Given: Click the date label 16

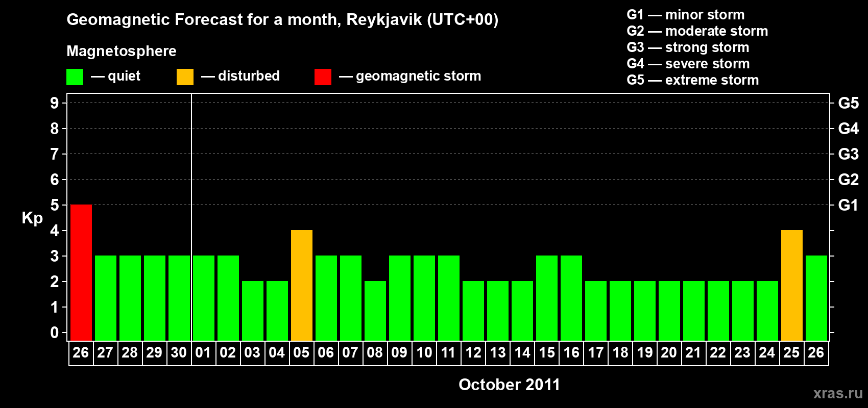Looking at the screenshot, I should (x=571, y=352).
